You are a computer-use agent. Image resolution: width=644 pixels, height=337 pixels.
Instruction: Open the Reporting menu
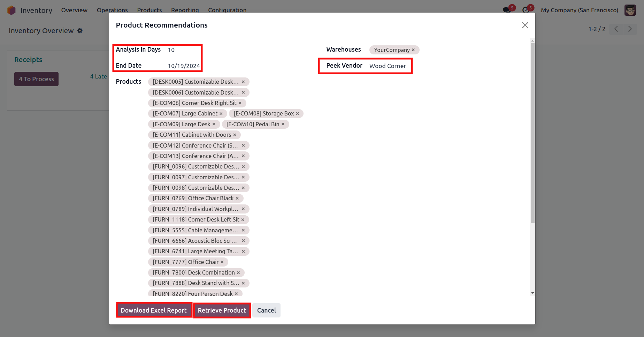[185, 10]
